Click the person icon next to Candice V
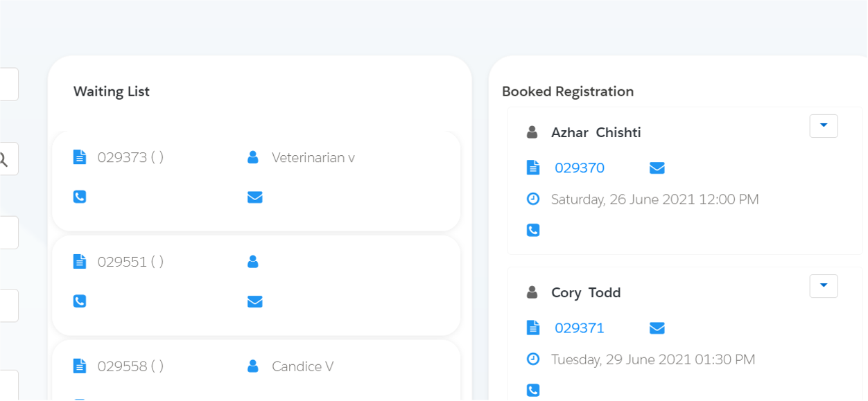 (x=252, y=366)
